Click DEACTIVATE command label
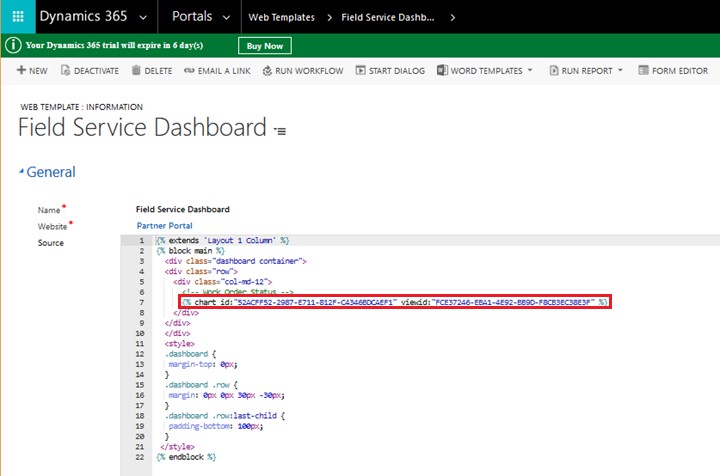Screen dimensions: 720x476 click(x=96, y=71)
